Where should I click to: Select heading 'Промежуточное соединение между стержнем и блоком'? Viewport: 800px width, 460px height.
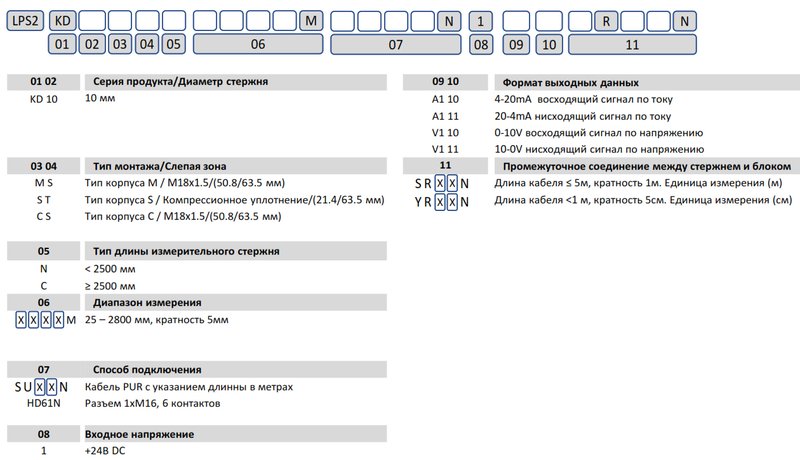point(647,166)
